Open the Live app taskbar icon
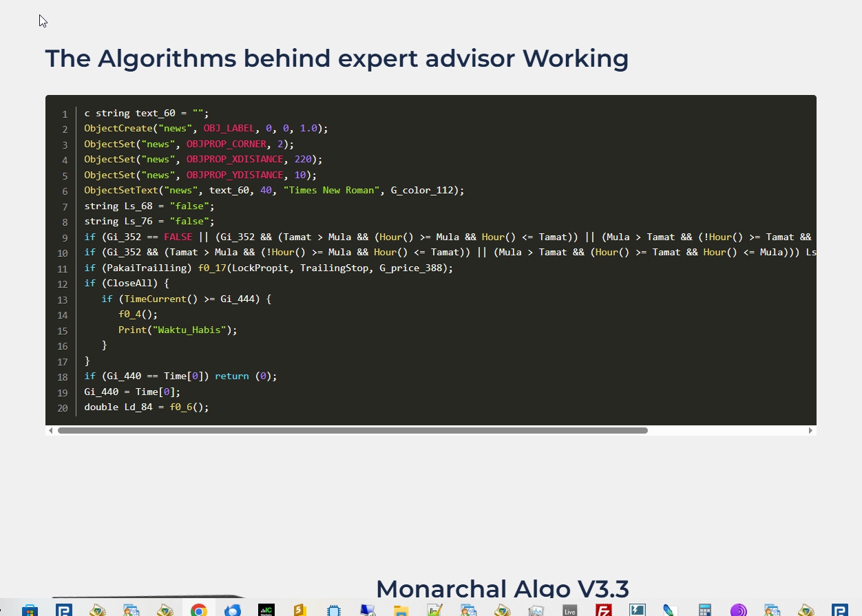This screenshot has width=862, height=616. 569,610
